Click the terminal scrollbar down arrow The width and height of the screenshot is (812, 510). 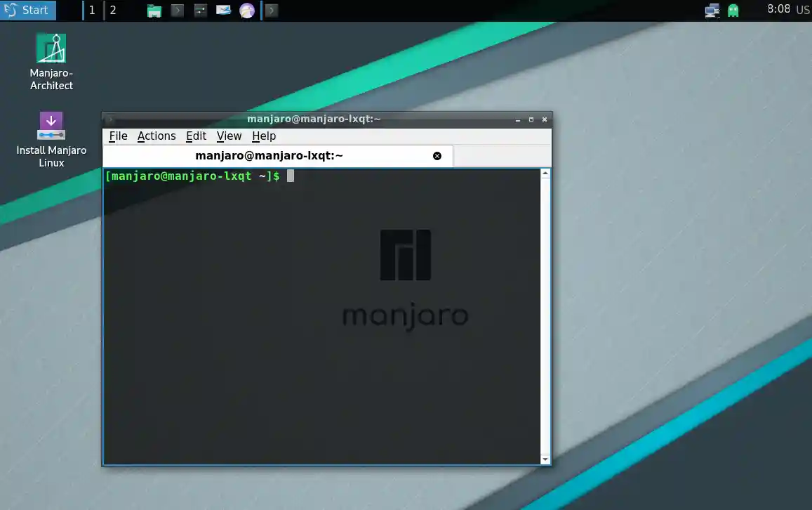click(x=545, y=459)
